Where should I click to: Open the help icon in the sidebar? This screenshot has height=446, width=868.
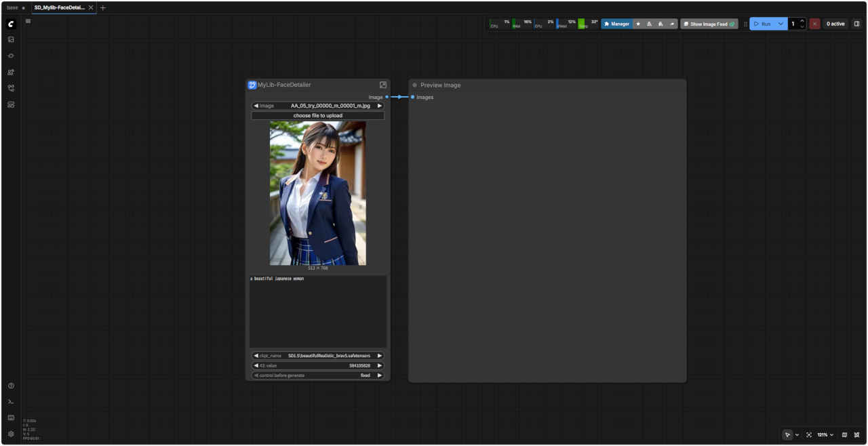coord(11,386)
